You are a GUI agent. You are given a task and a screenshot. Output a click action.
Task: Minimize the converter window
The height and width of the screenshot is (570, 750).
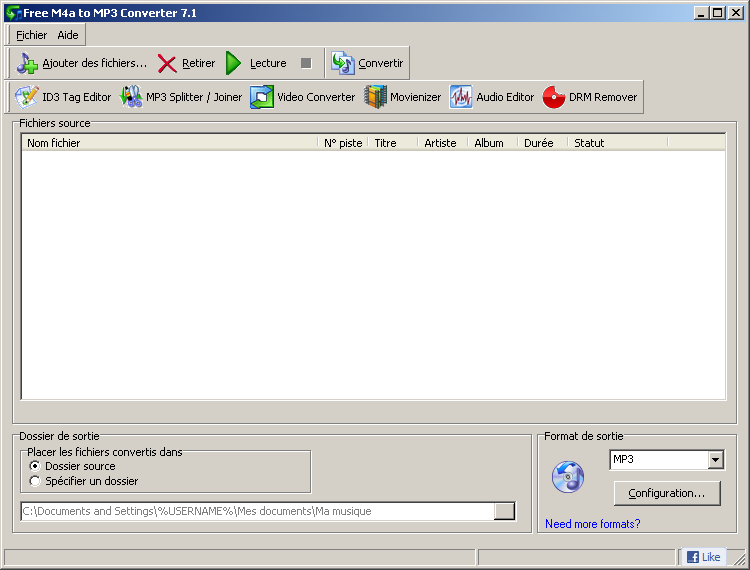(701, 13)
